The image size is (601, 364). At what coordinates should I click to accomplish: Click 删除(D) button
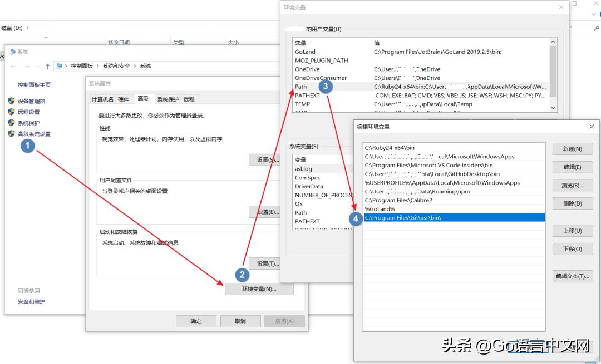point(573,203)
